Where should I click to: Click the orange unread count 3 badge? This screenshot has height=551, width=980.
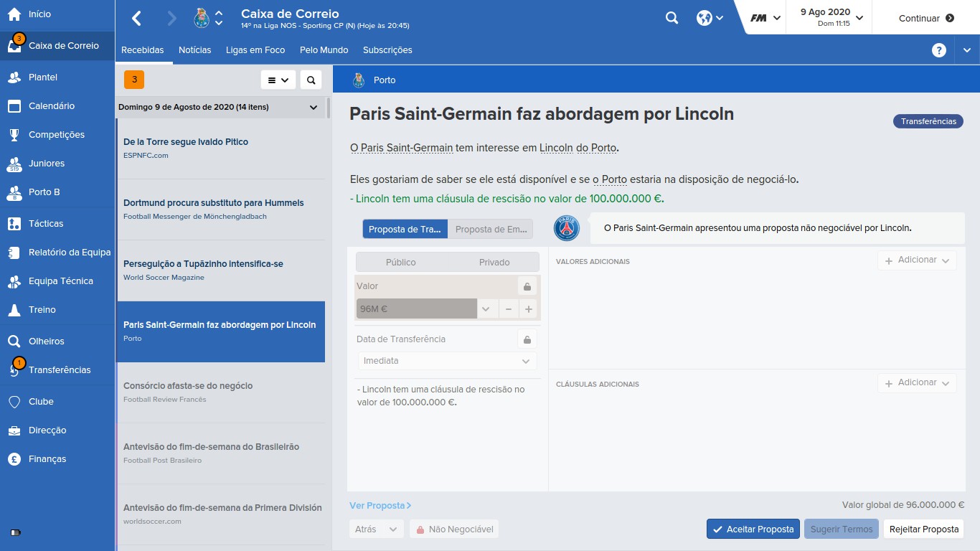[134, 80]
